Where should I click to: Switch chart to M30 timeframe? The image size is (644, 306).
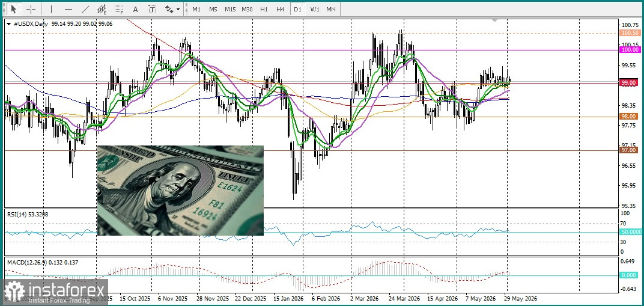tap(248, 8)
